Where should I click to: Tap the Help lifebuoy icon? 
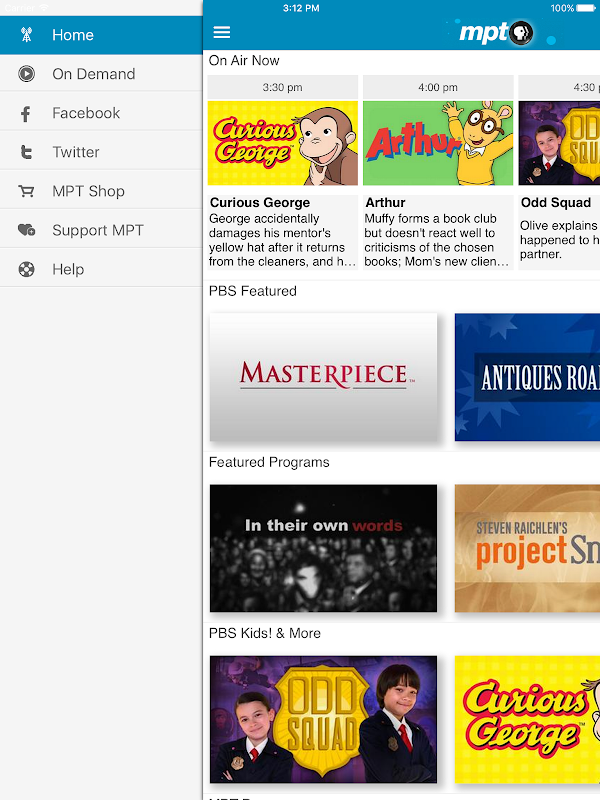[27, 270]
